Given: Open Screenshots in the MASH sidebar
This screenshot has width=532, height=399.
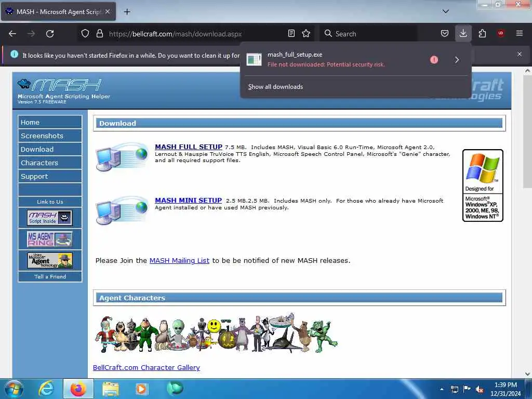Looking at the screenshot, I should click(x=50, y=136).
